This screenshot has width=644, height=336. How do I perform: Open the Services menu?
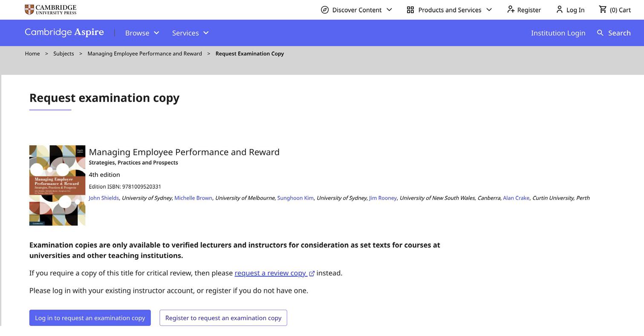click(191, 33)
